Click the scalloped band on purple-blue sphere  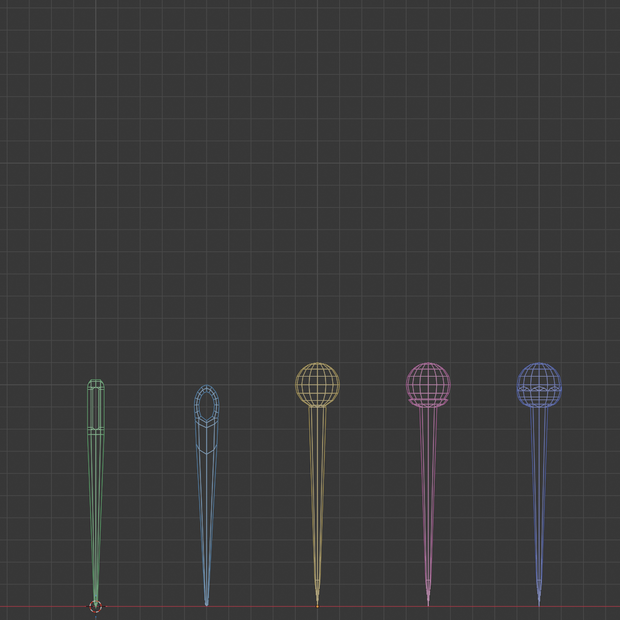pyautogui.click(x=539, y=389)
